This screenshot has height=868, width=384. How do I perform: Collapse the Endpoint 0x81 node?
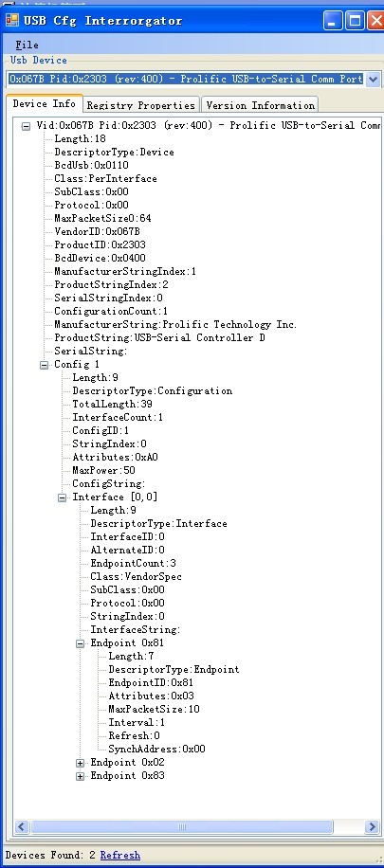click(x=80, y=643)
